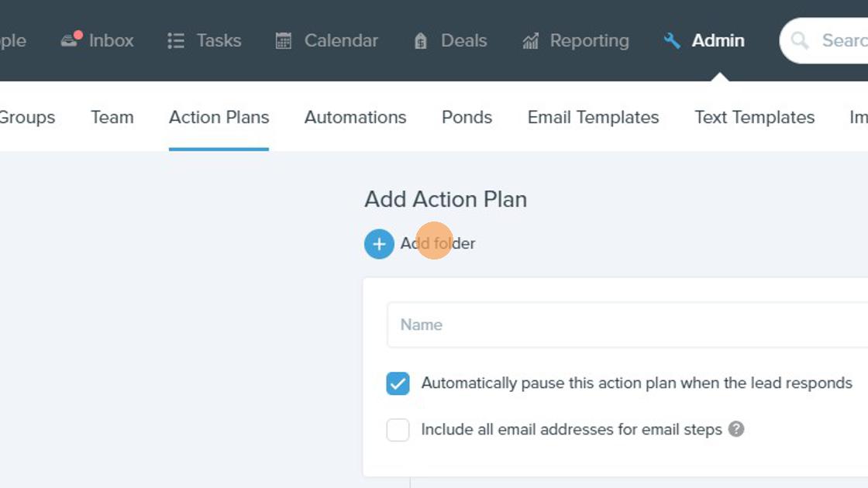Switch to the Team tab
Screen dimensions: 868x488
112,117
